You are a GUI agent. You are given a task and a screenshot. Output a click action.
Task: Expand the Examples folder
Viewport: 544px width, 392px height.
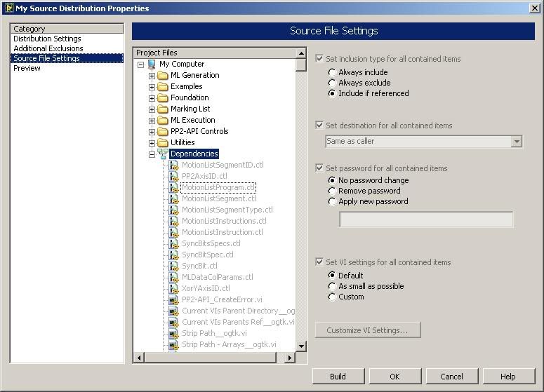coord(152,87)
